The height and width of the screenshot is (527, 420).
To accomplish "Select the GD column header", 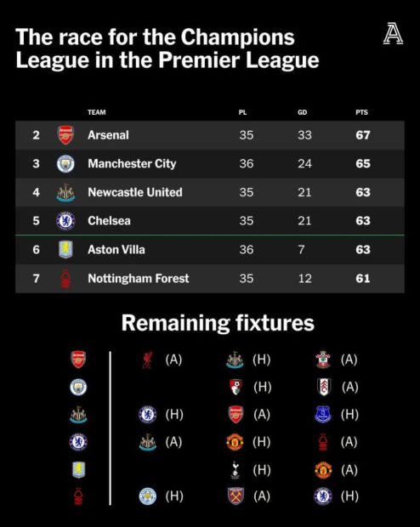I will pyautogui.click(x=303, y=112).
